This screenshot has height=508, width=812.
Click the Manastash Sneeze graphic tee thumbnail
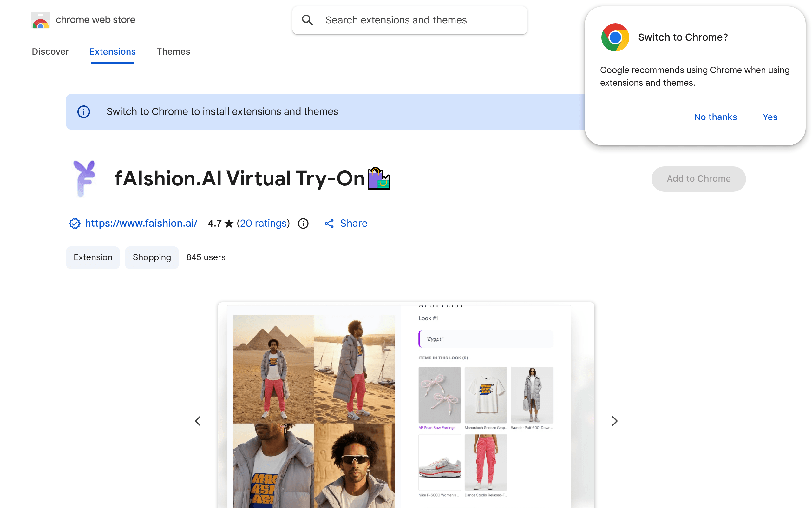pos(486,395)
